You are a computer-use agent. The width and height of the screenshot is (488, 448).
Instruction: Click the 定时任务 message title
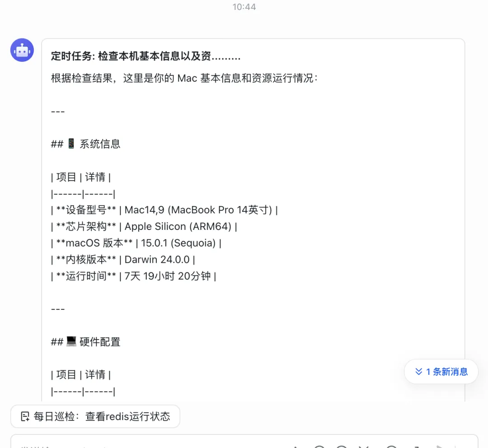tap(145, 56)
